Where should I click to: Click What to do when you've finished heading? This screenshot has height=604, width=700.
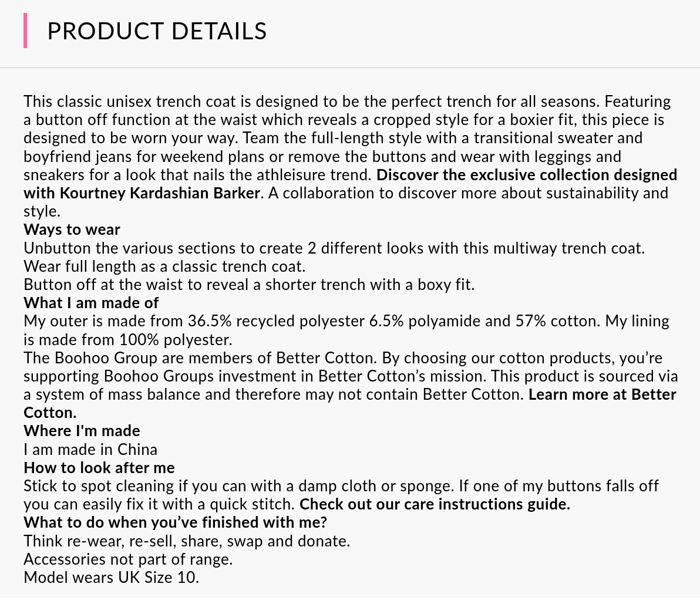[x=175, y=522]
